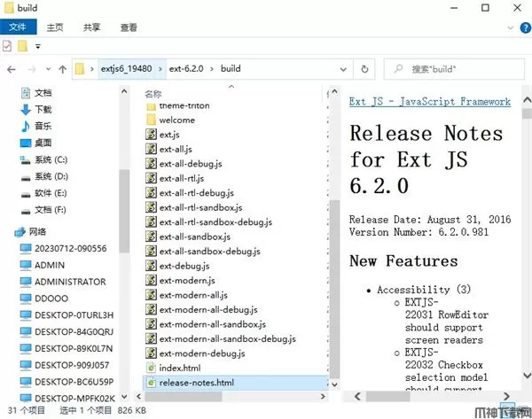The height and width of the screenshot is (419, 532).
Task: Select the ext-modern-debug.js file icon
Action: pyautogui.click(x=151, y=353)
